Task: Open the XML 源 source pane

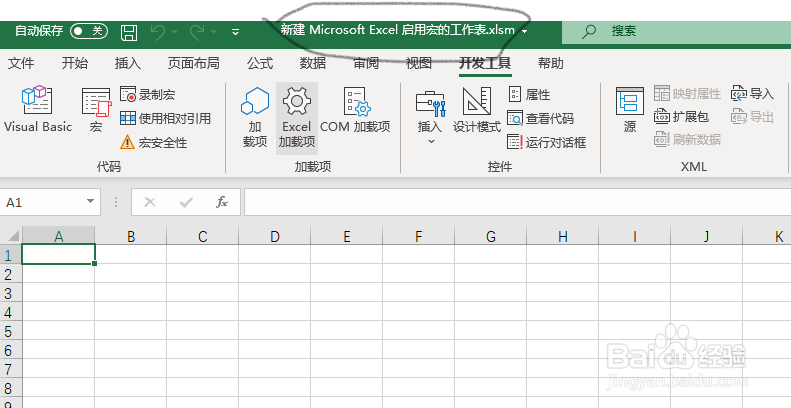Action: 630,110
